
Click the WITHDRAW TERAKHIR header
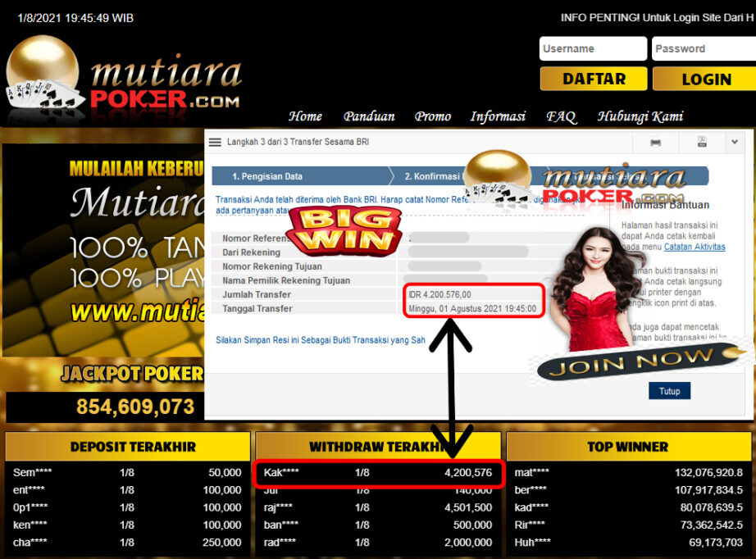tap(378, 447)
